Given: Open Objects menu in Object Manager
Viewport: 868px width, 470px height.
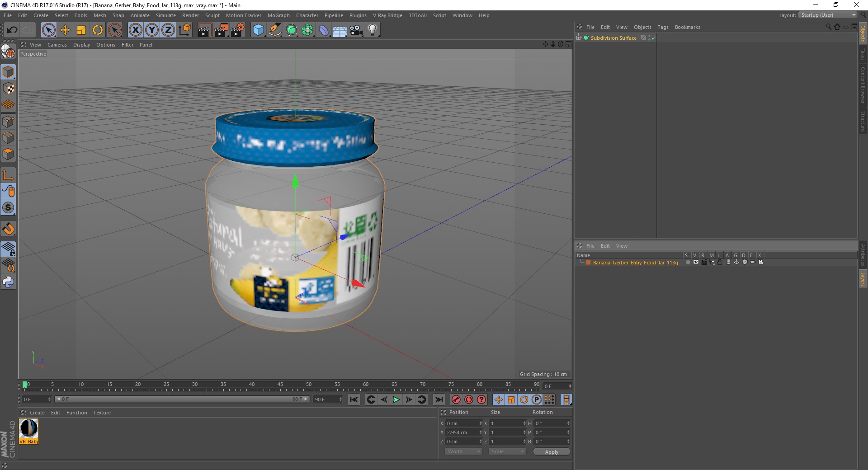Looking at the screenshot, I should (x=642, y=27).
